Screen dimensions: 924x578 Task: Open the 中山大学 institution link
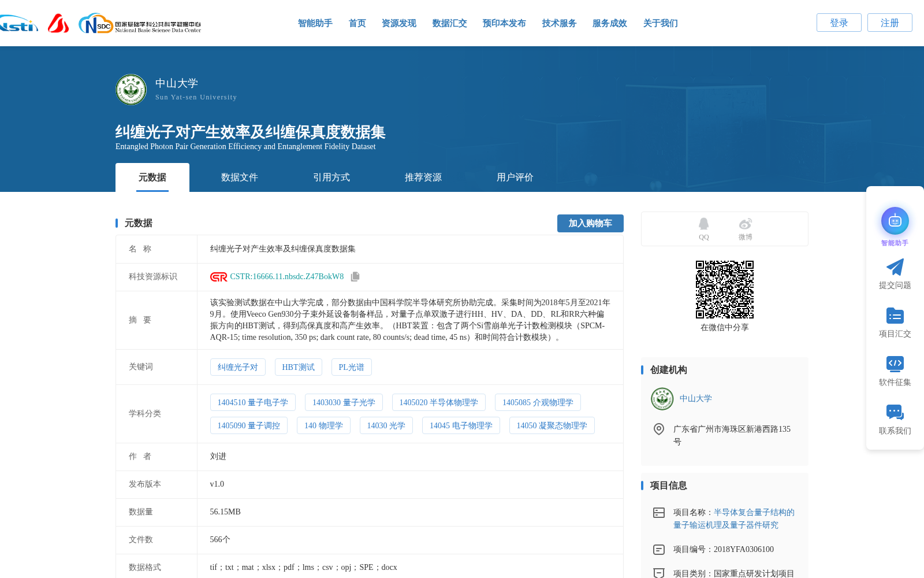(x=695, y=399)
